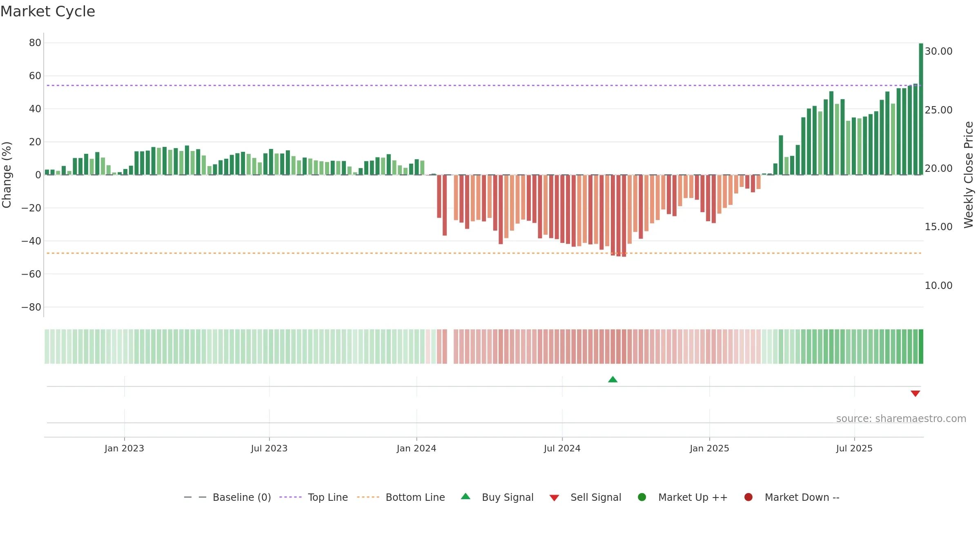Click the red triangle icon in the legend

554,498
